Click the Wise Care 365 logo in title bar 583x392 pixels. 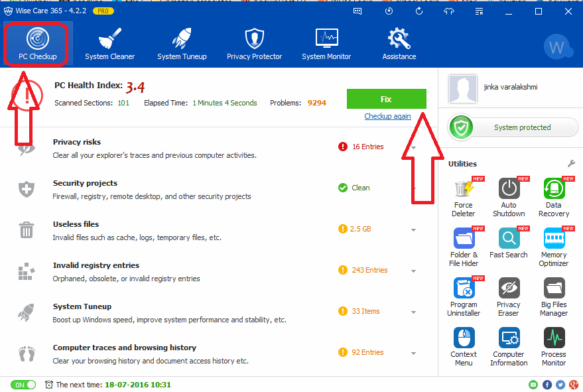coord(8,11)
